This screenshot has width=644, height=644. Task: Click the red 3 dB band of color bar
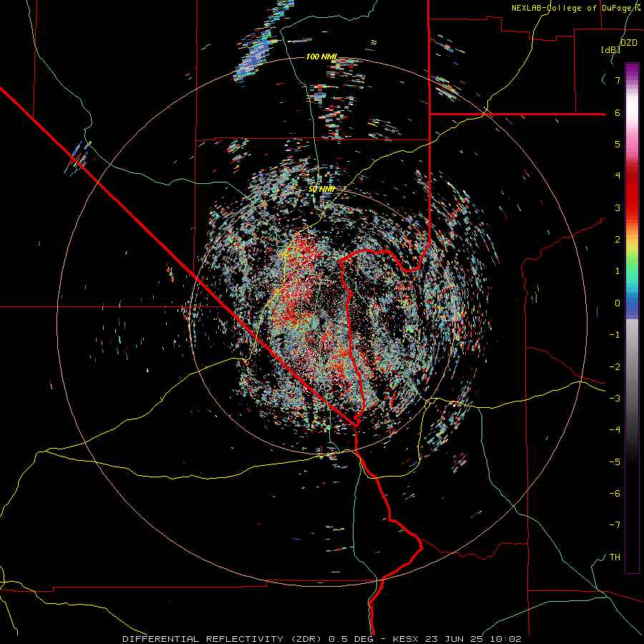(x=632, y=201)
